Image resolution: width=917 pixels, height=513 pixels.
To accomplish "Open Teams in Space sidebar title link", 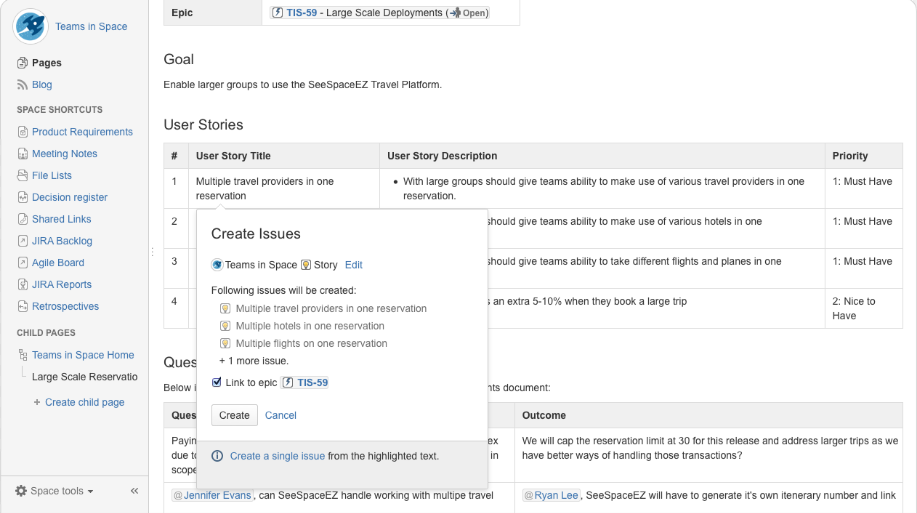I will pyautogui.click(x=91, y=26).
